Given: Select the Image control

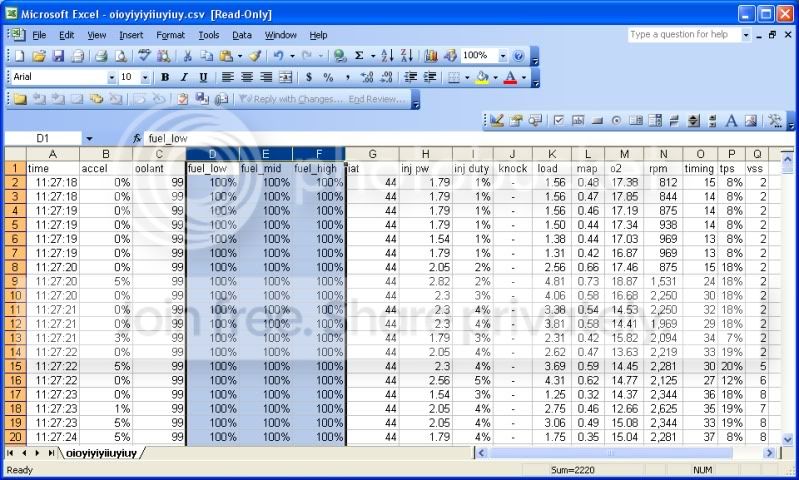Looking at the screenshot, I should tap(751, 121).
